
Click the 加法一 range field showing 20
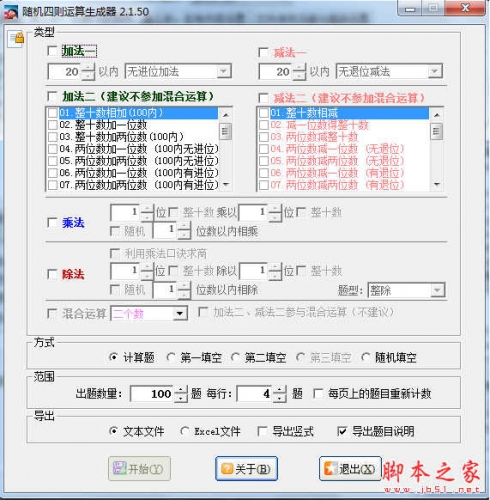(x=64, y=72)
